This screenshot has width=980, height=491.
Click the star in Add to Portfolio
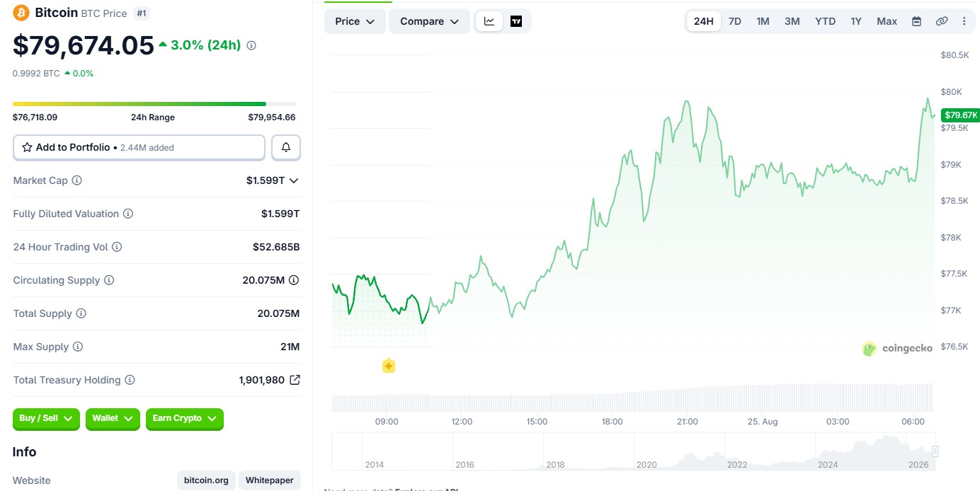coord(27,147)
